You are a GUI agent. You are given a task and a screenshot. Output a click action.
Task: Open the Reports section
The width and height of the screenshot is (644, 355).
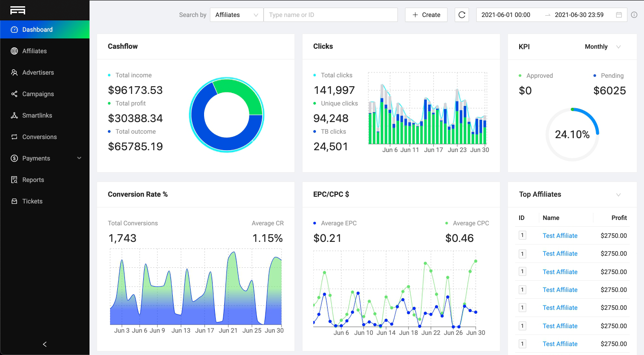pos(45,180)
